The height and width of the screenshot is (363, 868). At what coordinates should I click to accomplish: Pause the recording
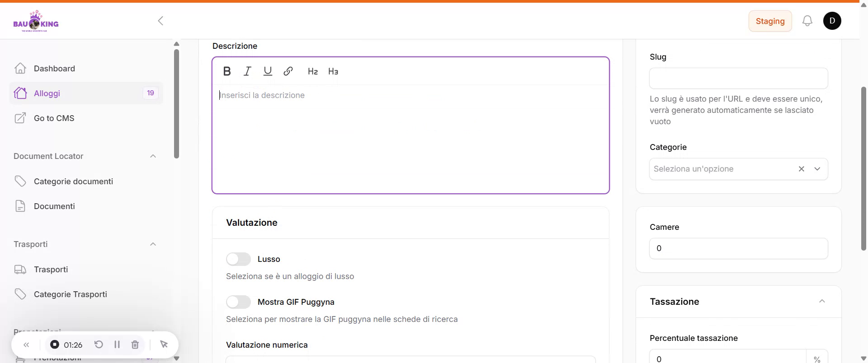click(x=117, y=344)
